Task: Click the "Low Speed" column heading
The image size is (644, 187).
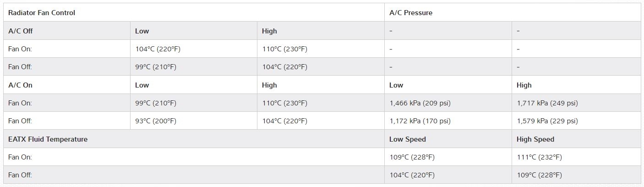Action: (x=408, y=139)
